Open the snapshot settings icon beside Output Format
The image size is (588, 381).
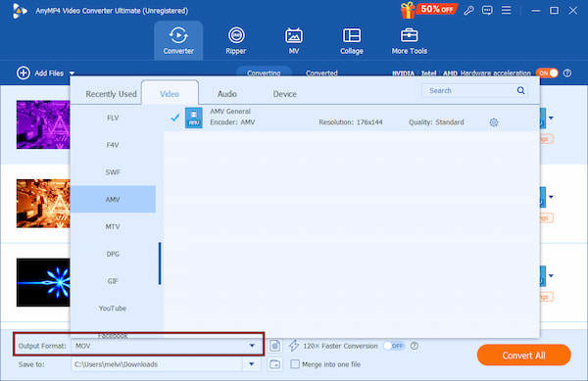[274, 346]
